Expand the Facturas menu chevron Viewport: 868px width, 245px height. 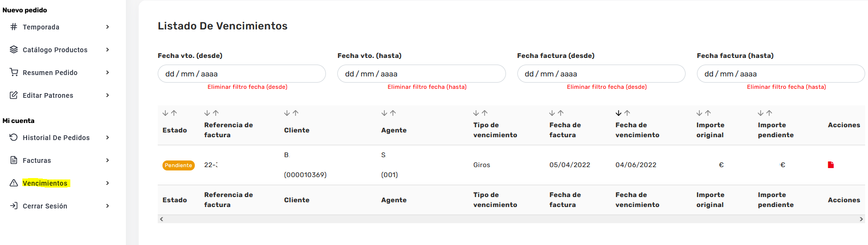(107, 160)
